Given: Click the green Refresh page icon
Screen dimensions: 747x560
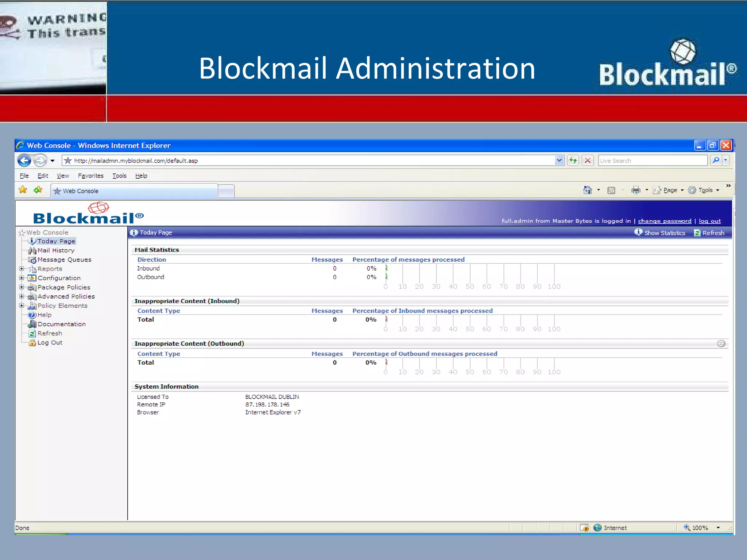Looking at the screenshot, I should click(573, 160).
